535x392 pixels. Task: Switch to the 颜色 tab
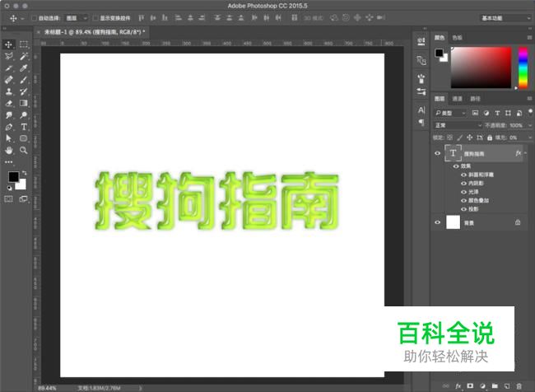440,38
